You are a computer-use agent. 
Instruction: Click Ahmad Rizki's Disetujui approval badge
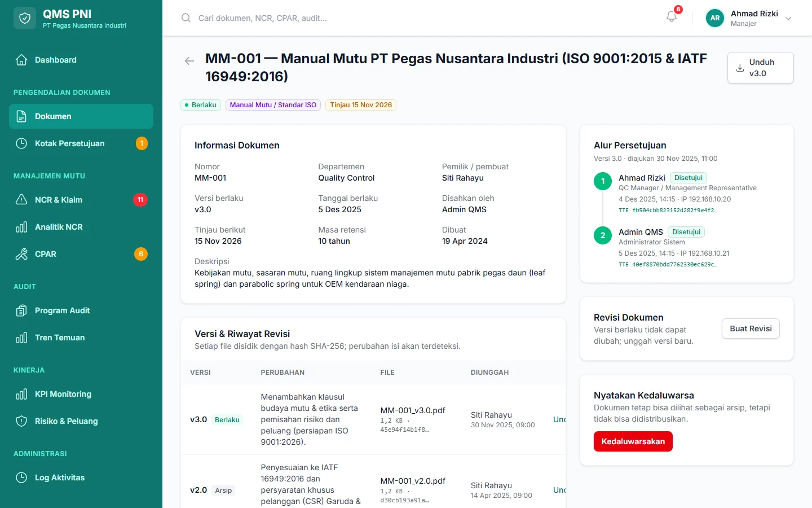pos(689,178)
